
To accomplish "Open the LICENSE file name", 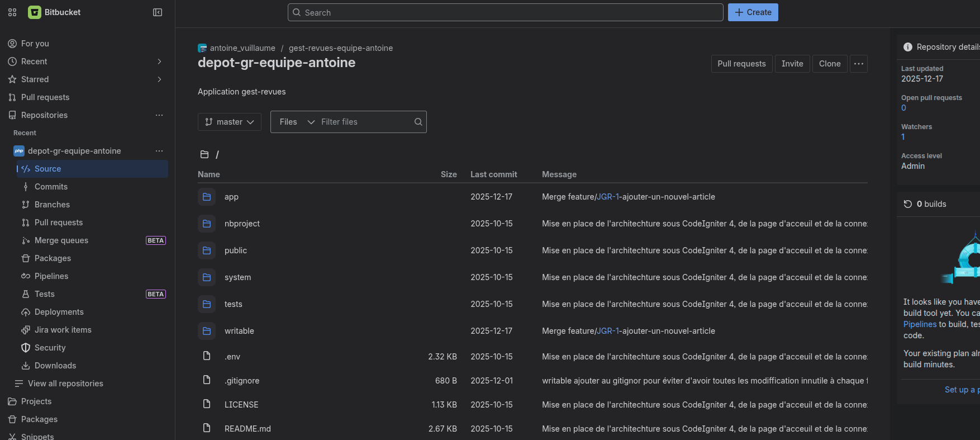I will pos(241,405).
